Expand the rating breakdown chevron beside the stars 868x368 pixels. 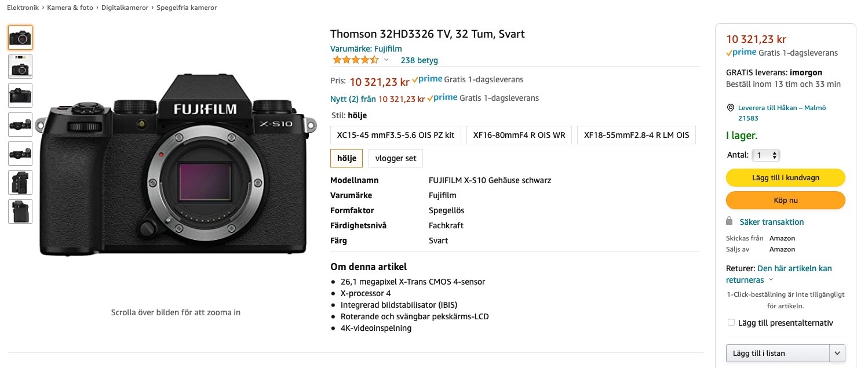point(386,60)
